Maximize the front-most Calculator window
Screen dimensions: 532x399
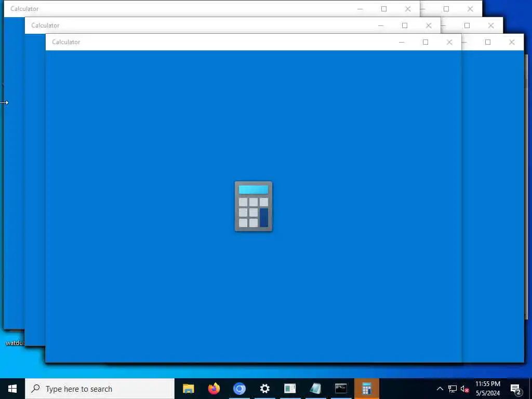425,42
